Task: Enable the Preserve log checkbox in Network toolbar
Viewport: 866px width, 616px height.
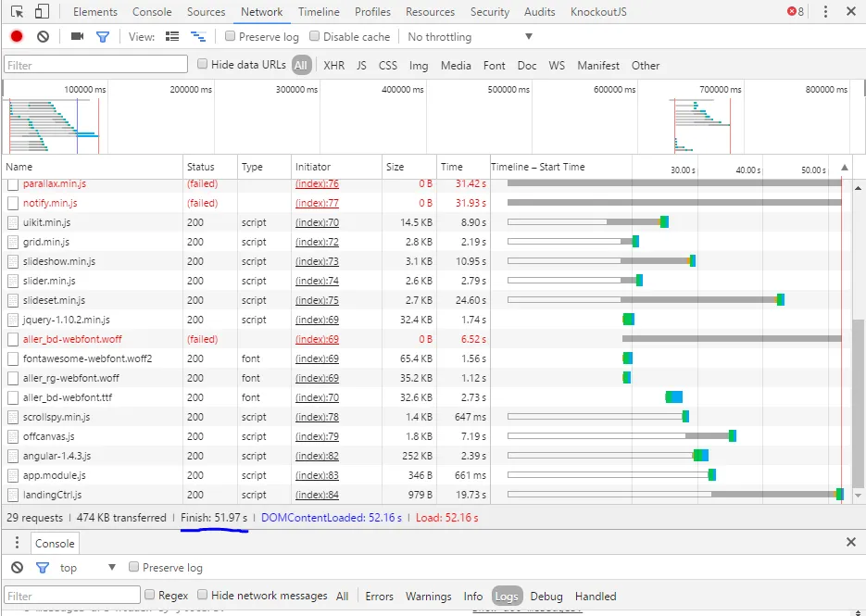Action: point(231,37)
